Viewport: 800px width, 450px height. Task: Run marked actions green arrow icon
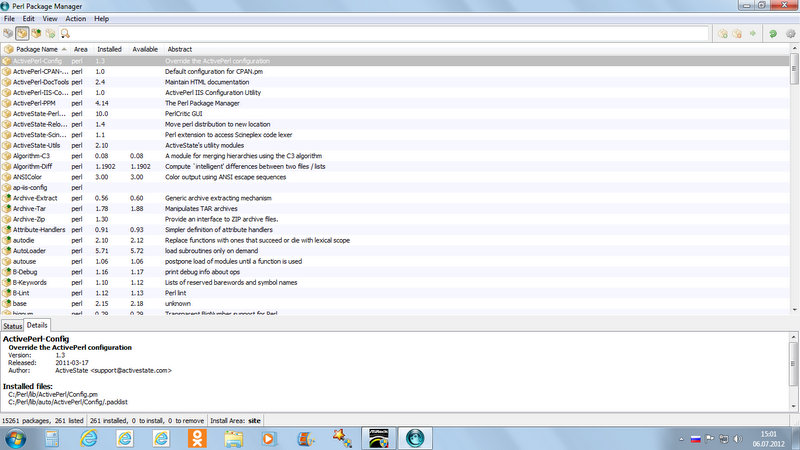(753, 34)
